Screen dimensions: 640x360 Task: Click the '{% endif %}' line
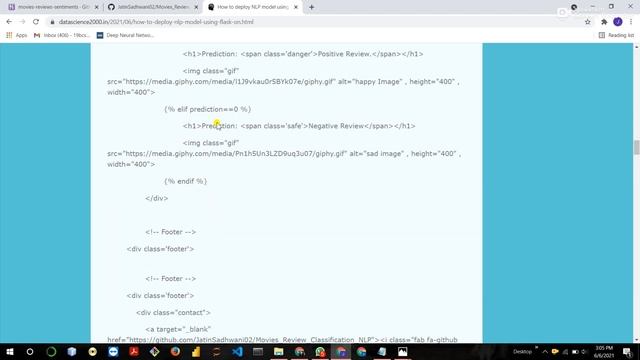(x=186, y=181)
